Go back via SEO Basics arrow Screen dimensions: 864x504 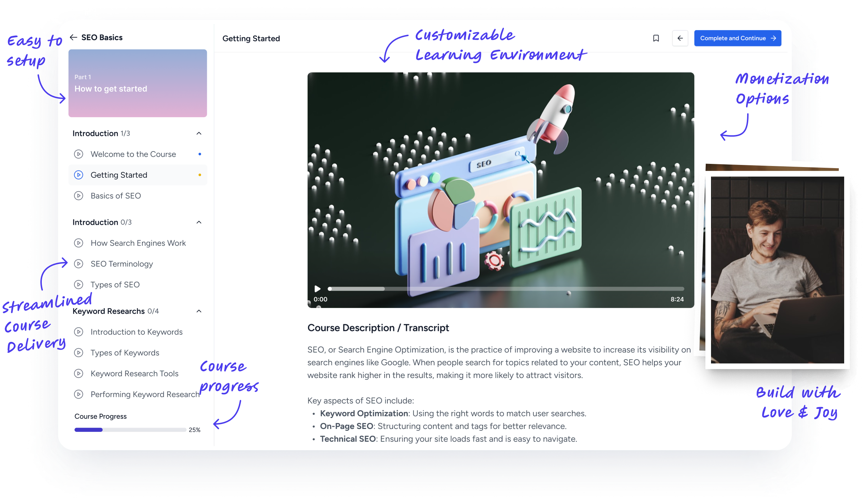pos(74,37)
